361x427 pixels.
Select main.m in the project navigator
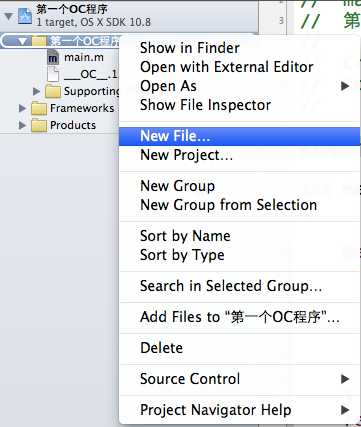(84, 58)
